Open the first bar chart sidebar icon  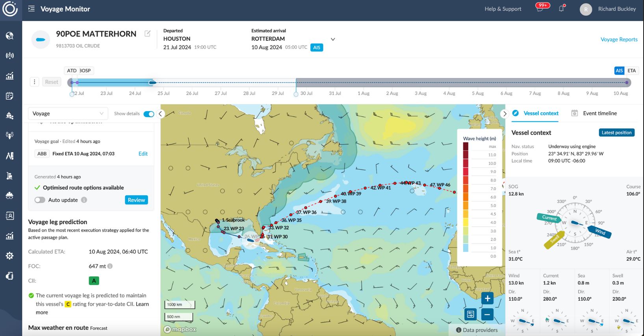(x=10, y=76)
